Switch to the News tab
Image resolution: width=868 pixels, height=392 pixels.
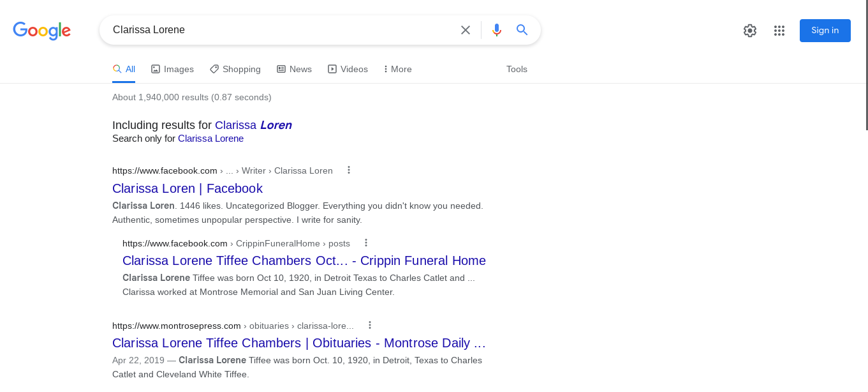pyautogui.click(x=294, y=69)
